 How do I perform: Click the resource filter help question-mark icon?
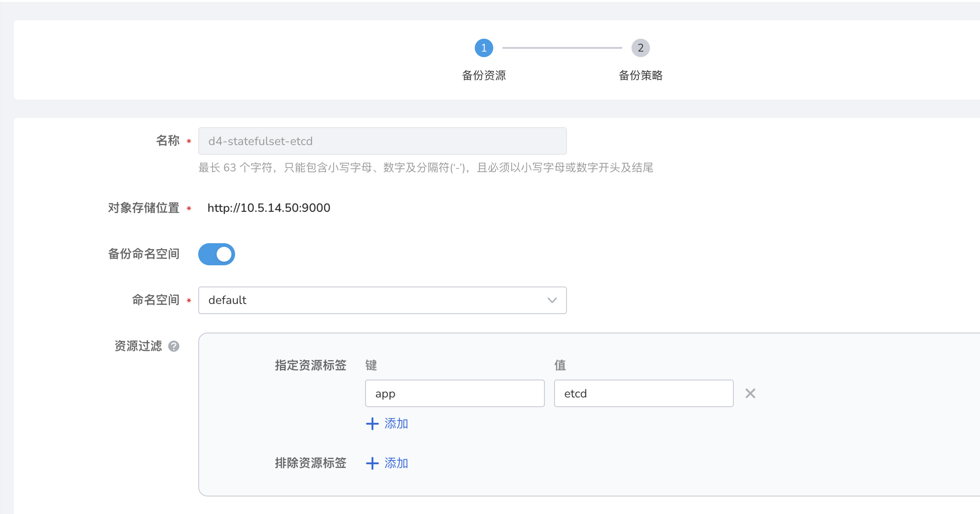tap(174, 346)
